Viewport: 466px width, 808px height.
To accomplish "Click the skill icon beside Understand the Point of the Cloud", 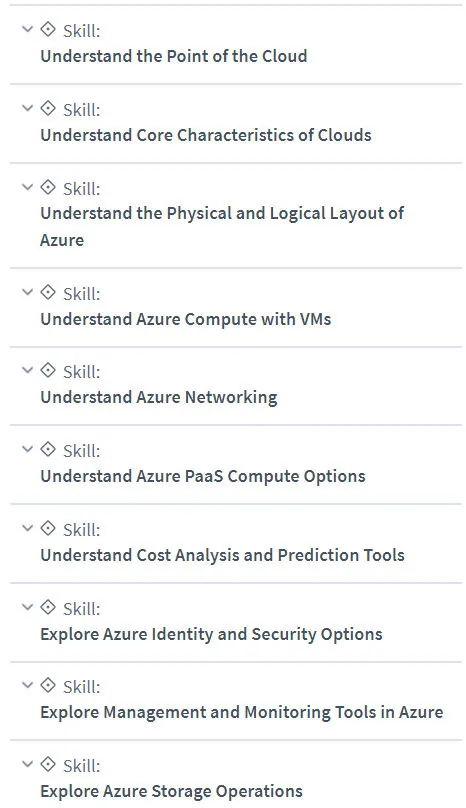I will (48, 29).
